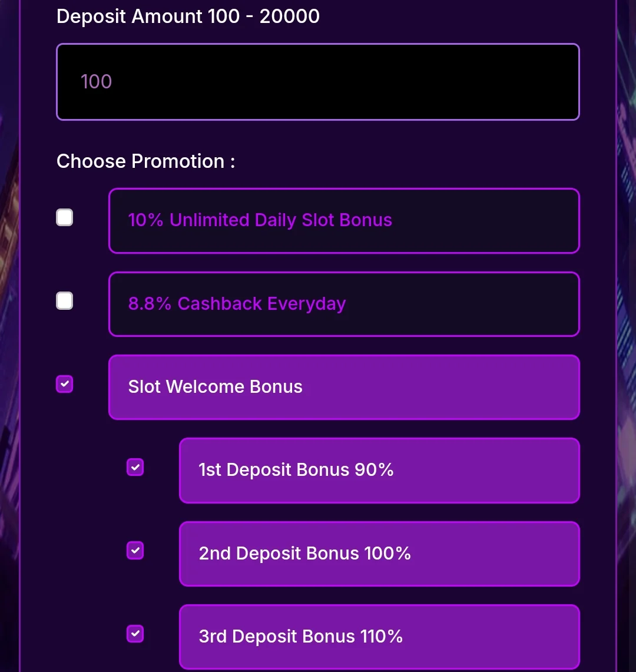Choose the 3rd Deposit Bonus 110% option

pyautogui.click(x=379, y=637)
